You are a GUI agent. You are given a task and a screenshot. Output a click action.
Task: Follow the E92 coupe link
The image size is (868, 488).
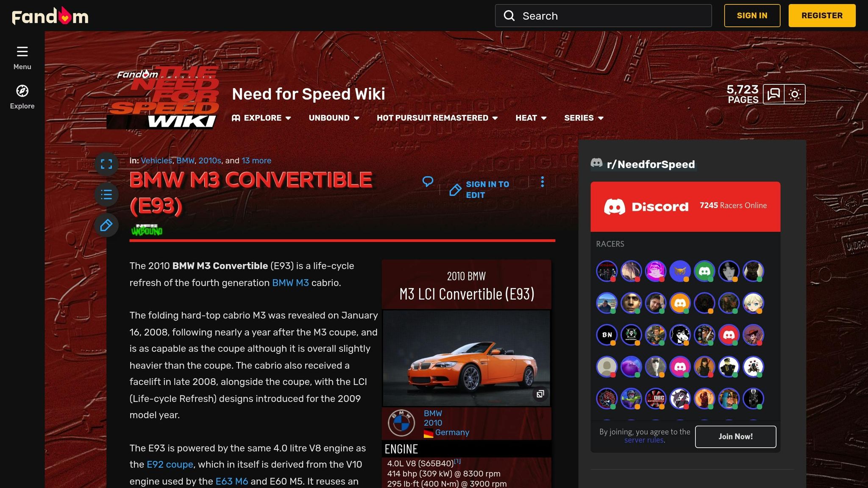[170, 464]
